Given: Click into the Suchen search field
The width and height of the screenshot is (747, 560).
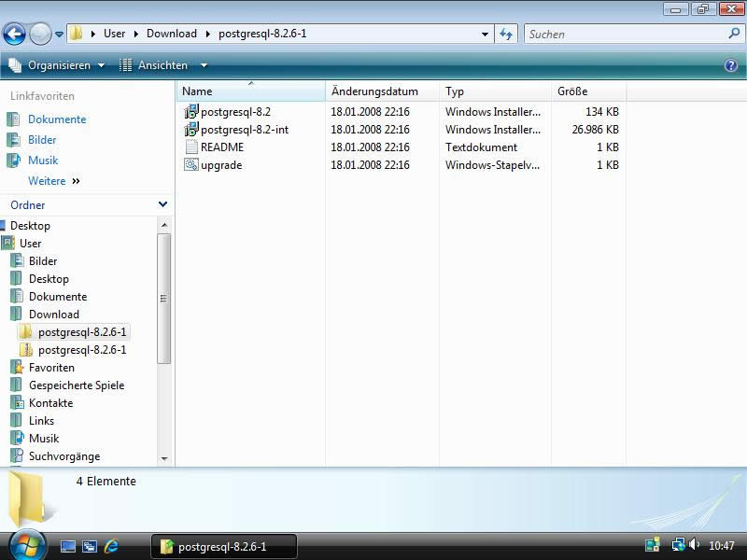Looking at the screenshot, I should (x=624, y=35).
